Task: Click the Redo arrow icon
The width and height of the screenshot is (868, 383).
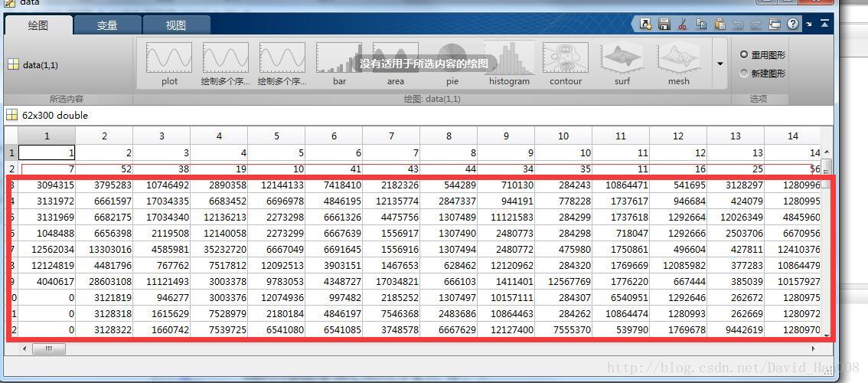Action: pos(756,25)
